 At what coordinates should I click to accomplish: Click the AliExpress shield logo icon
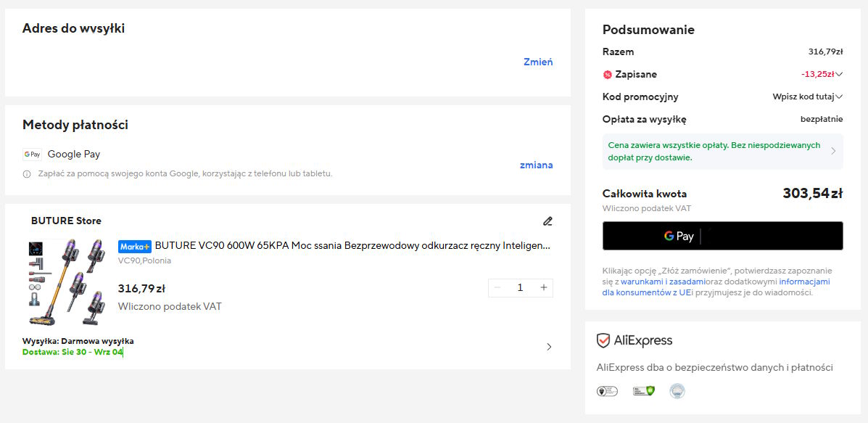click(x=603, y=340)
